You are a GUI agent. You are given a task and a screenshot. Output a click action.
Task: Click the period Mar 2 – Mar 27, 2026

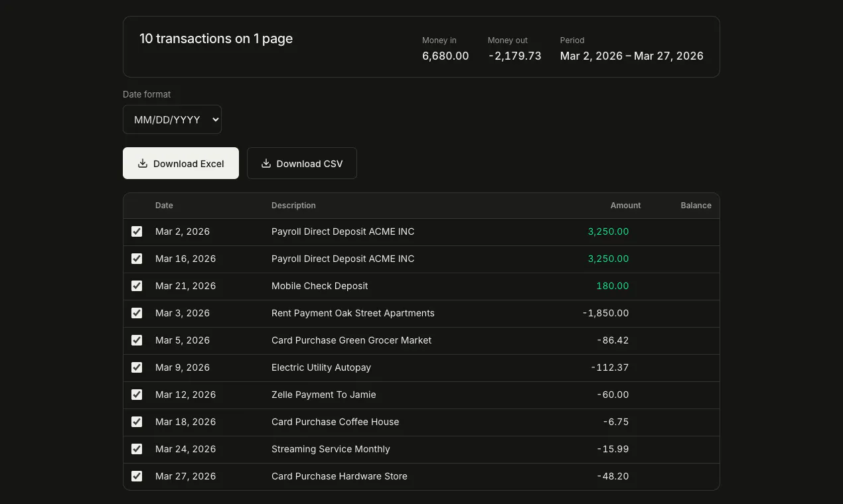coord(631,56)
